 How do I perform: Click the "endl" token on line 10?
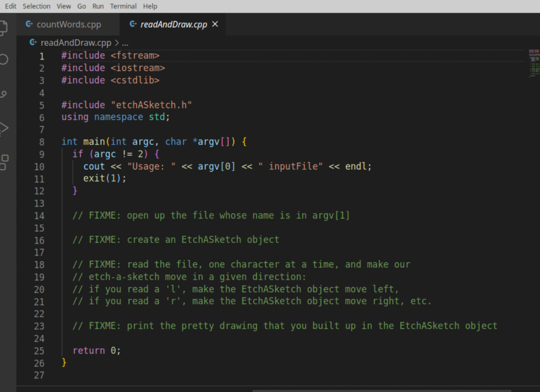coord(356,166)
